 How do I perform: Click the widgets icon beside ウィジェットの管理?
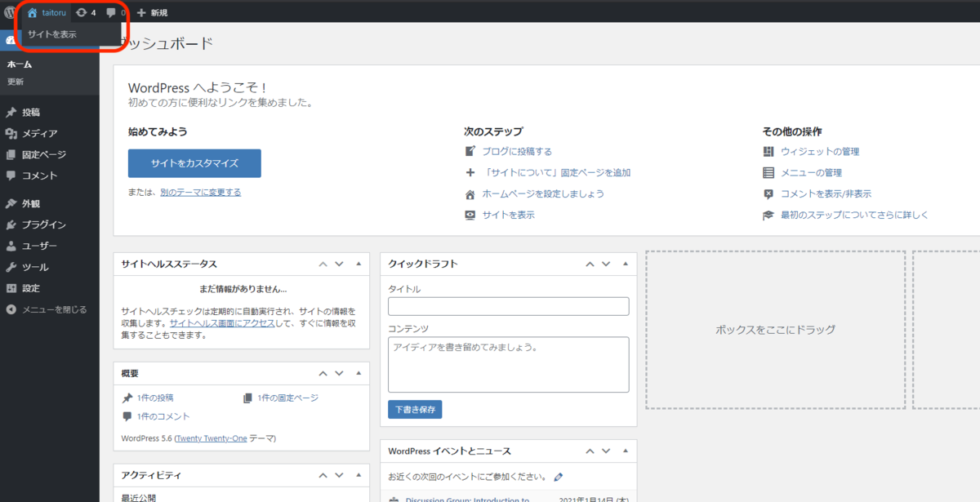768,151
